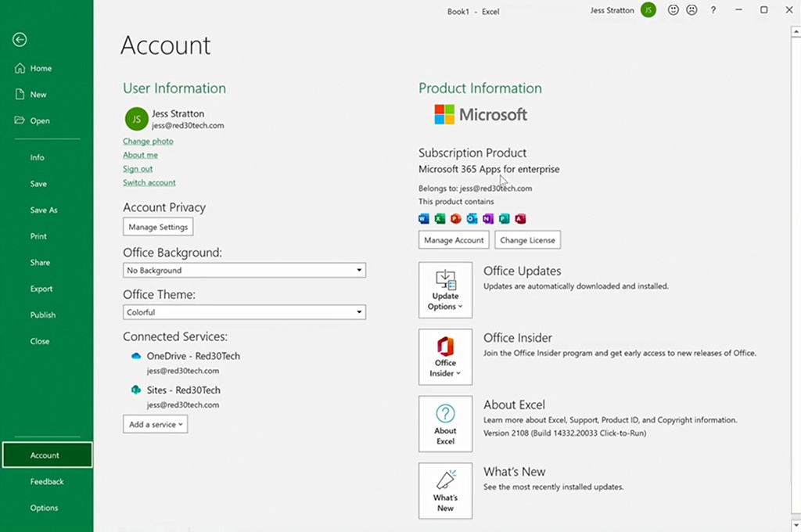This screenshot has height=532, width=801.
Task: Select Export in the sidebar
Action: (41, 289)
